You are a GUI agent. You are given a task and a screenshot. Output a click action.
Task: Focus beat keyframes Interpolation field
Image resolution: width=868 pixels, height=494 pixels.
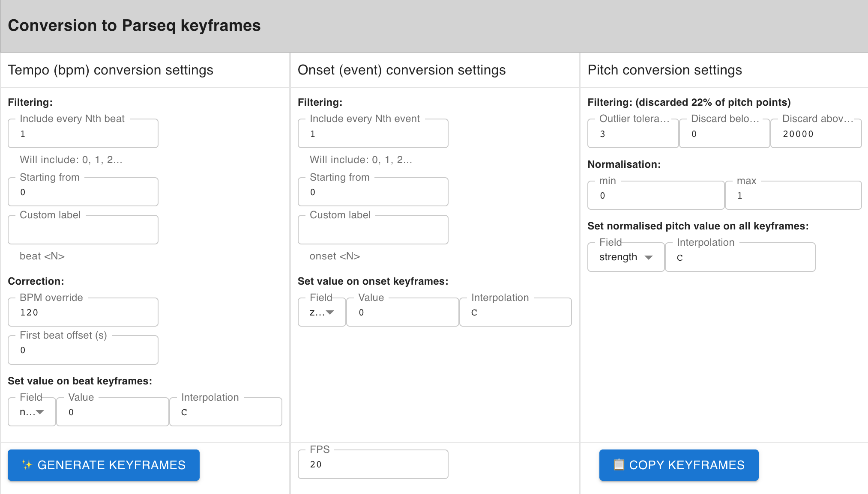coord(226,412)
